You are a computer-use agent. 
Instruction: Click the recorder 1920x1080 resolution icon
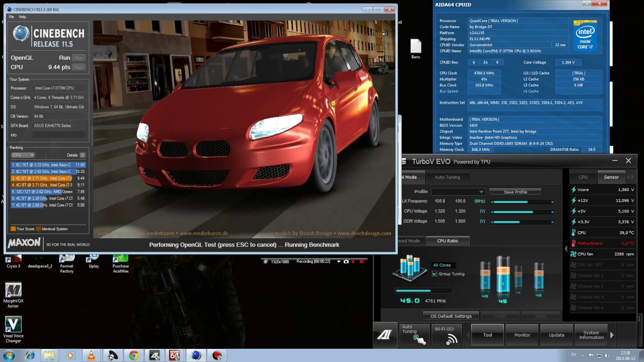pyautogui.click(x=266, y=261)
